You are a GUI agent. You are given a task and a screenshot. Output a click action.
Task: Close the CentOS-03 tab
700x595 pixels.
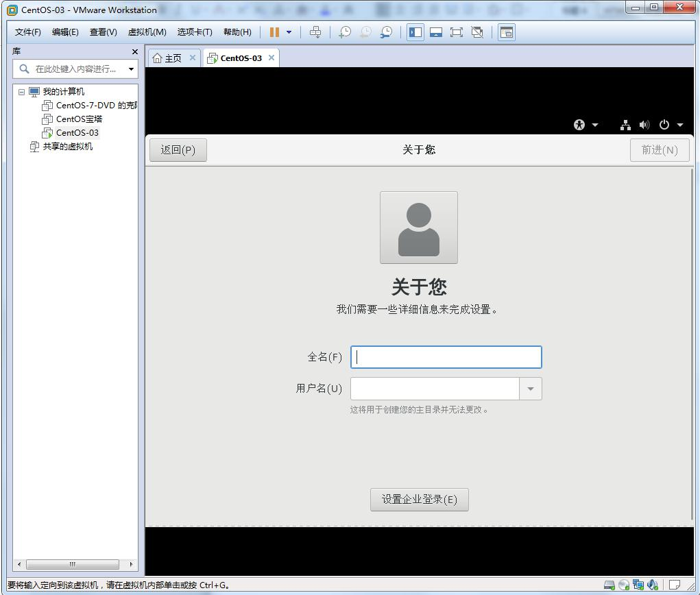click(x=271, y=58)
